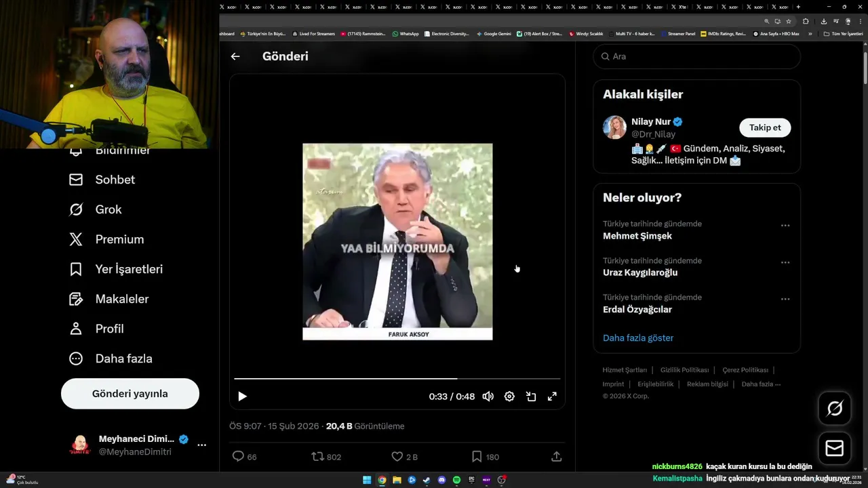Open Sohbet in the sidebar
The image size is (868, 488).
click(102, 180)
